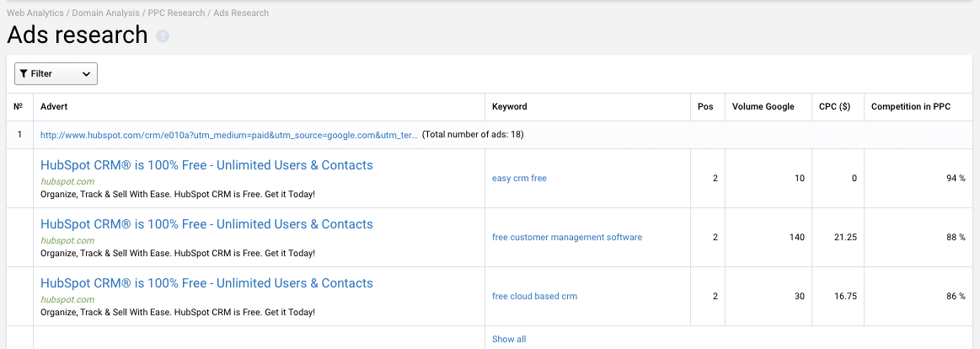Click the 86 % competition value
This screenshot has height=349, width=980.
click(x=956, y=296)
